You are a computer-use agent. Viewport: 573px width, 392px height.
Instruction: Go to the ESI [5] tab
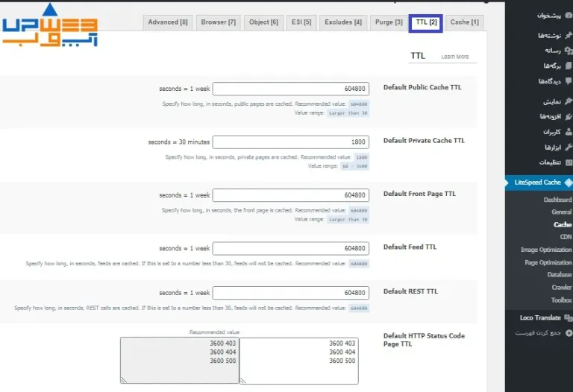pos(301,22)
